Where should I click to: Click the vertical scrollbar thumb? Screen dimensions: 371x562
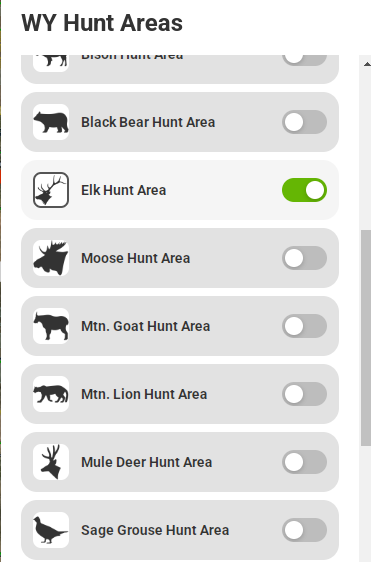[366, 338]
